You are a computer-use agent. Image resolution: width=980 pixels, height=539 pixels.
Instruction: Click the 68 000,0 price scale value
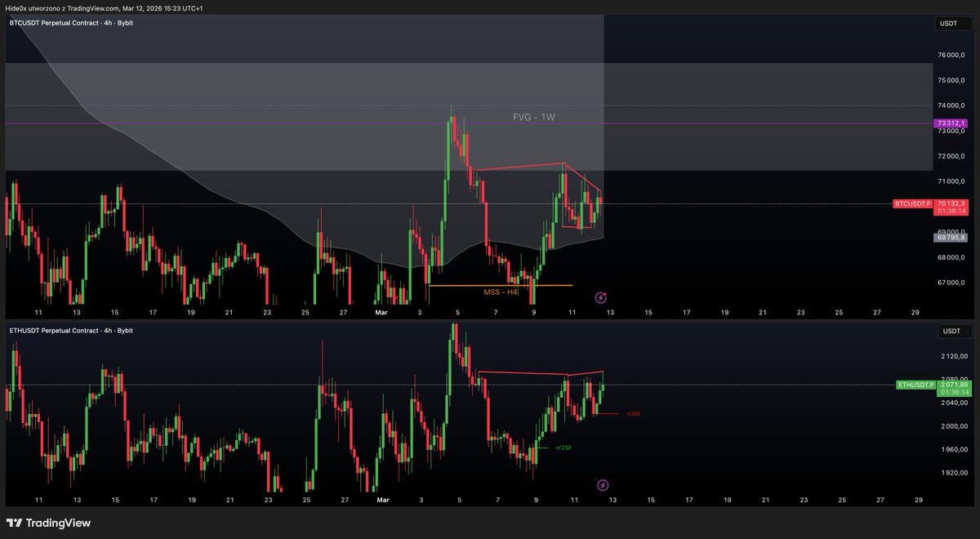(951, 258)
